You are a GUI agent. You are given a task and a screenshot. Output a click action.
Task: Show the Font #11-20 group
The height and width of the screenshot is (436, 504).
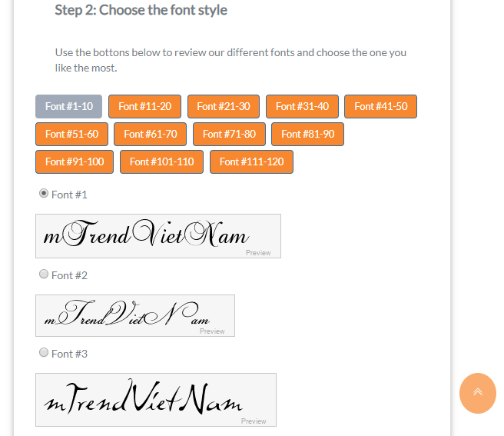[144, 107]
